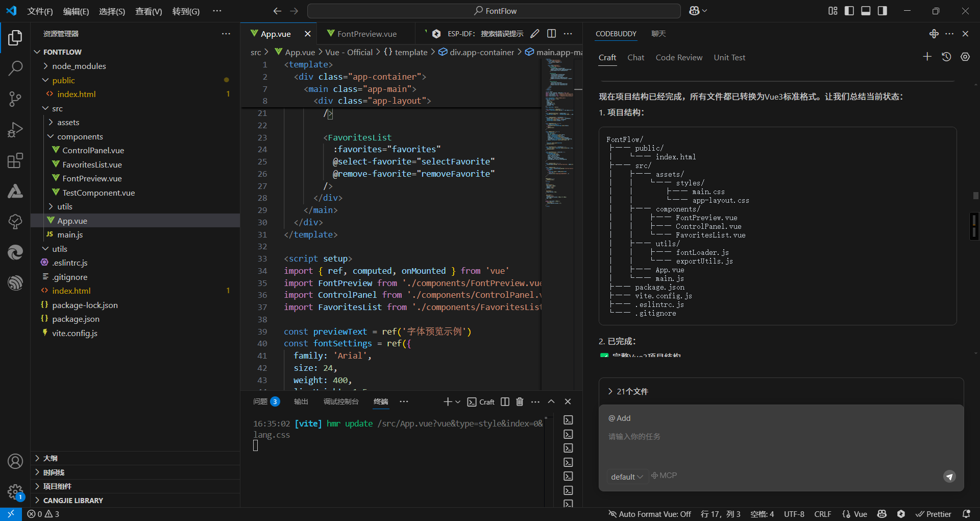This screenshot has height=521, width=980.
Task: Switch to the Chat tab in CodeBuddy
Action: 635,57
